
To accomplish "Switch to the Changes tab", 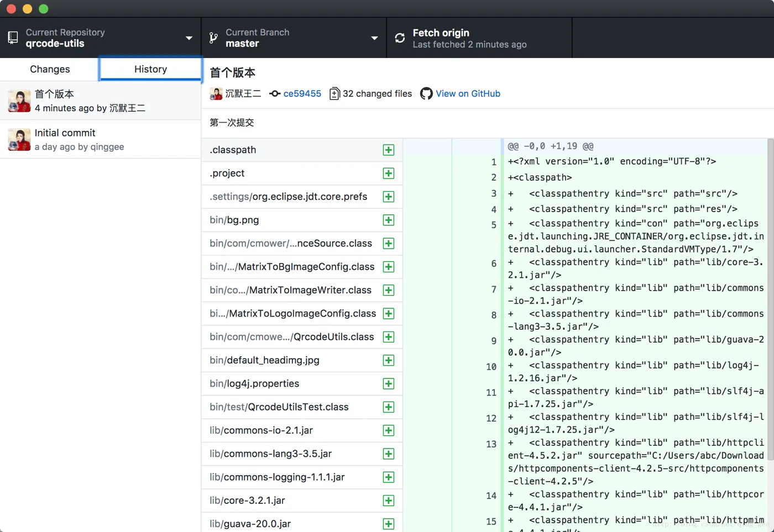I will click(50, 69).
